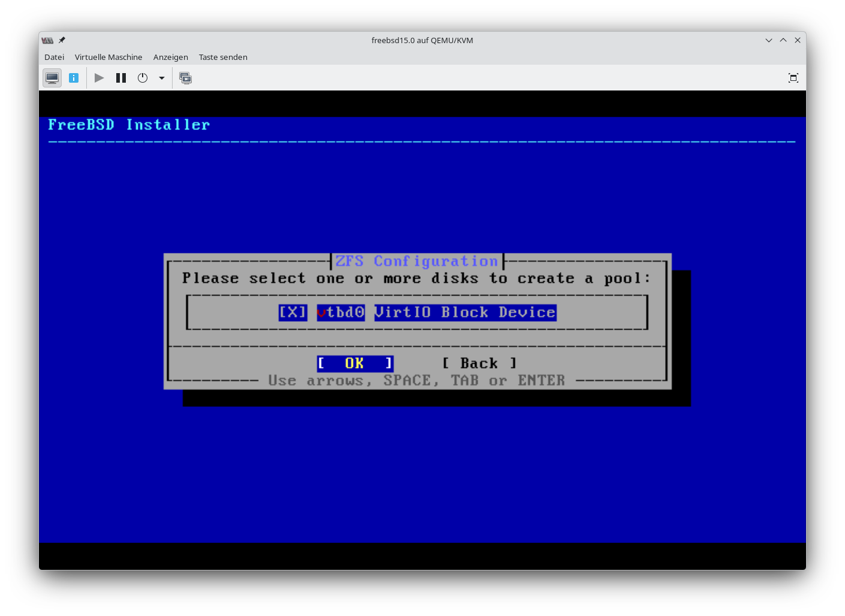Toggle the vtbd0 disk checkbox

292,312
